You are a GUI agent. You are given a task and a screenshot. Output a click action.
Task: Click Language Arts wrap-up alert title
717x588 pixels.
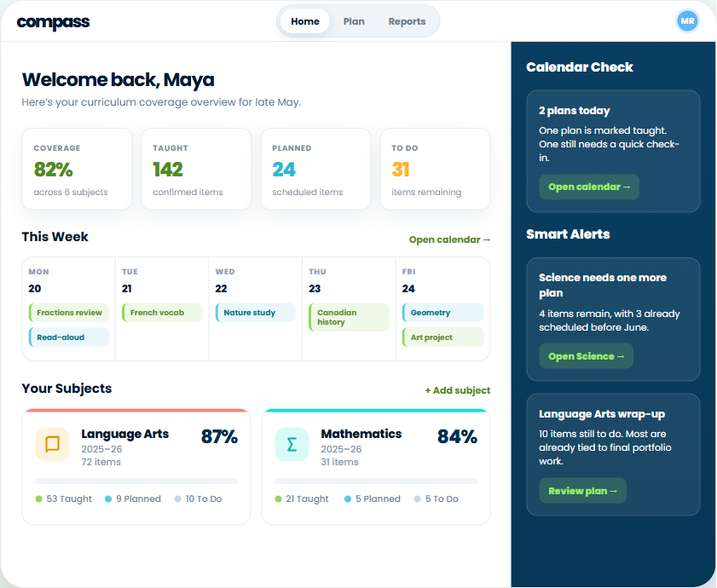(602, 414)
